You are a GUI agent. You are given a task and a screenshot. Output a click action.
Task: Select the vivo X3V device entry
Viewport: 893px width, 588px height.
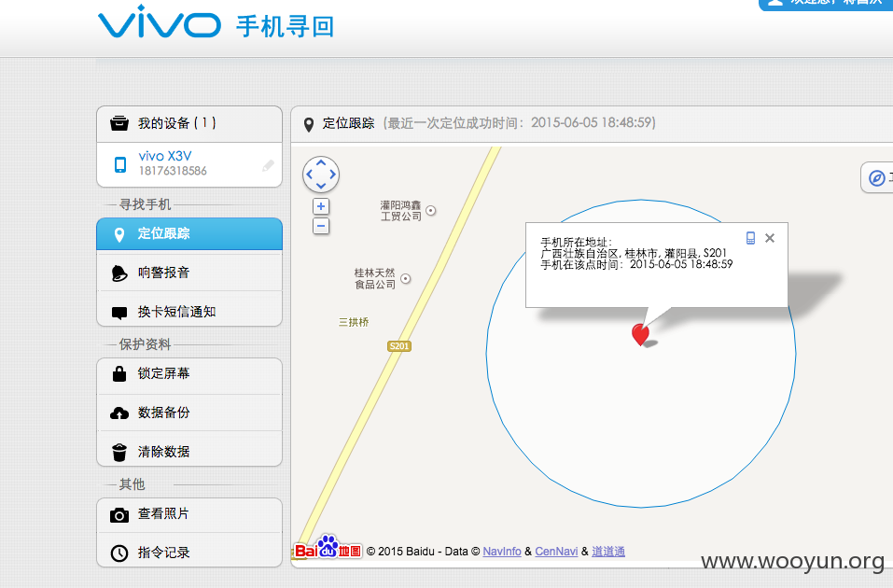click(189, 164)
